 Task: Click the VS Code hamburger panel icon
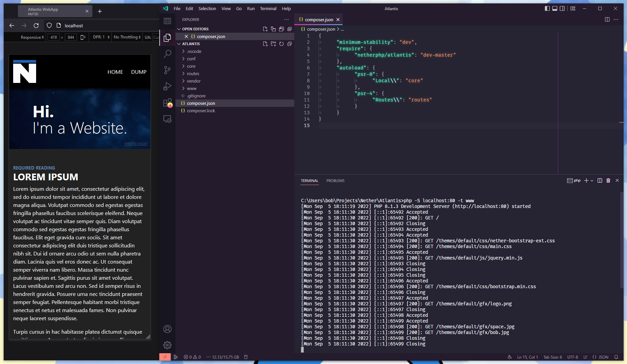tap(167, 21)
